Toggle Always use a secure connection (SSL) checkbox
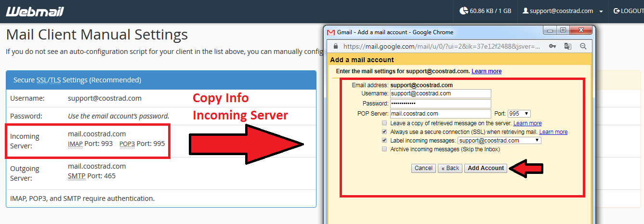 384,132
